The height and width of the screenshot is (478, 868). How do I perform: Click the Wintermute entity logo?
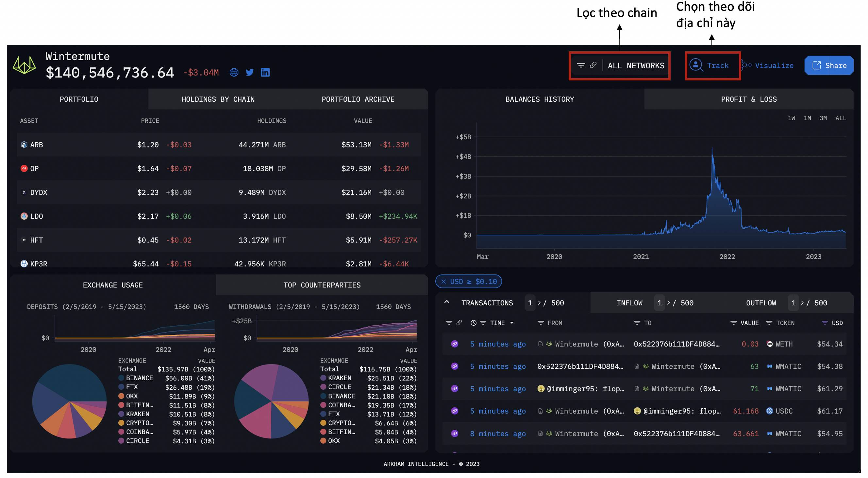pyautogui.click(x=24, y=65)
